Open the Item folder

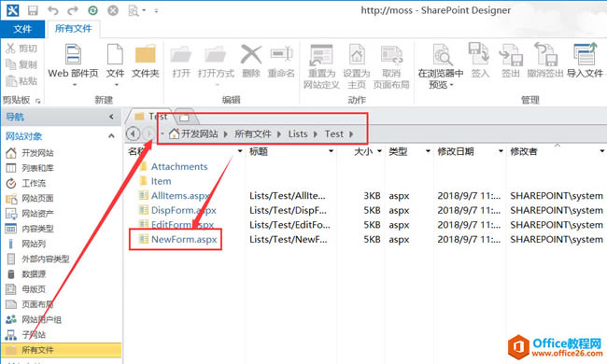[x=161, y=181]
